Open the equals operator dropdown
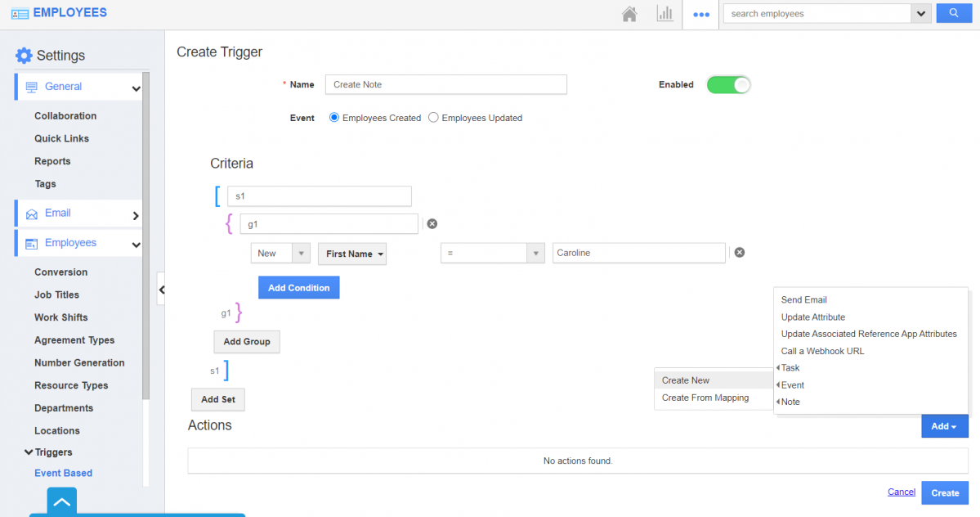This screenshot has width=980, height=517. (492, 254)
